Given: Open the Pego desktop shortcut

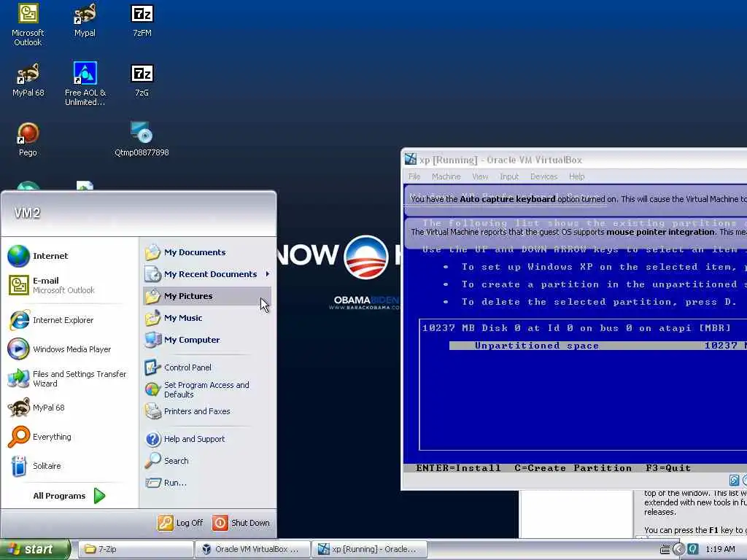Looking at the screenshot, I should [28, 139].
